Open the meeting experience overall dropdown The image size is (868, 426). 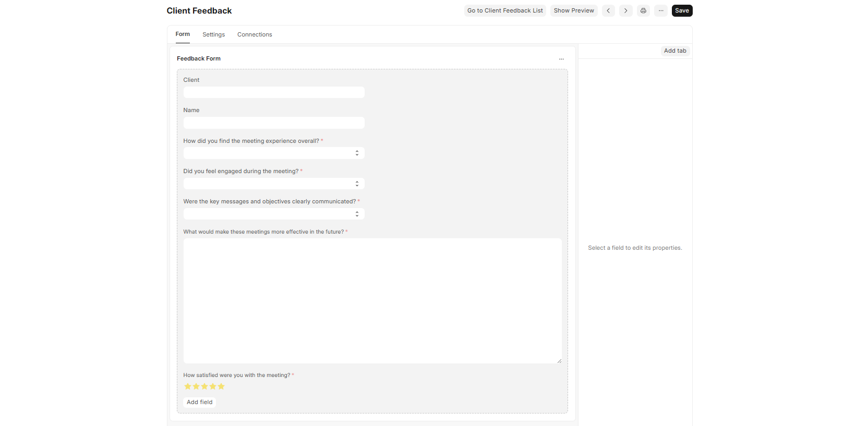[x=274, y=153]
